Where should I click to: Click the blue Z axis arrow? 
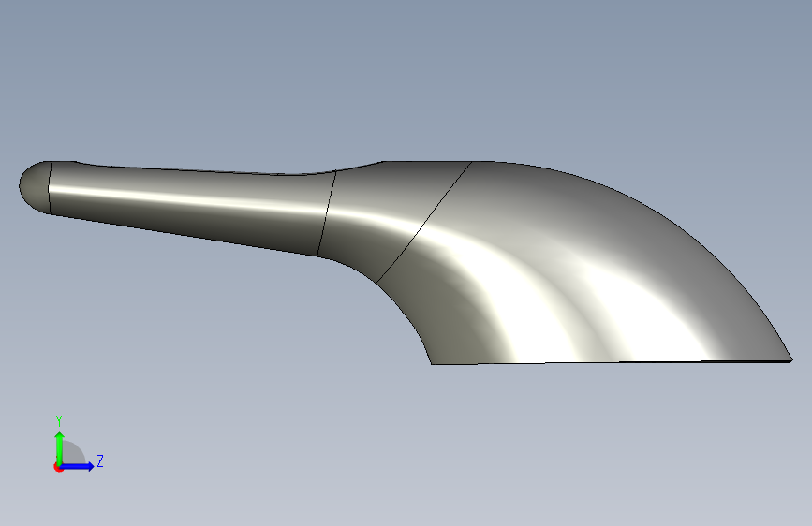click(x=77, y=466)
